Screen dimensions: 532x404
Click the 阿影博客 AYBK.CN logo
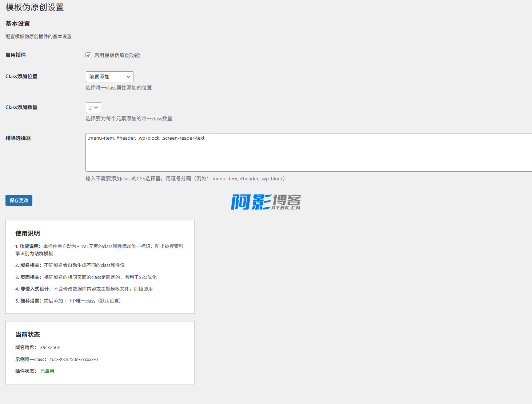[x=266, y=202]
